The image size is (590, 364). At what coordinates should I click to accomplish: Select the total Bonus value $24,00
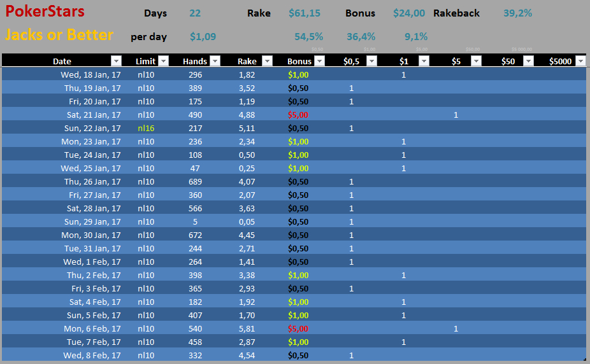pyautogui.click(x=409, y=13)
